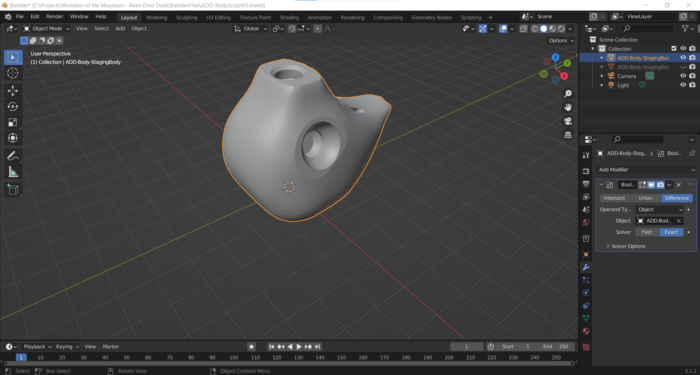700x375 pixels.
Task: Click the pan view hand icon
Action: click(568, 107)
